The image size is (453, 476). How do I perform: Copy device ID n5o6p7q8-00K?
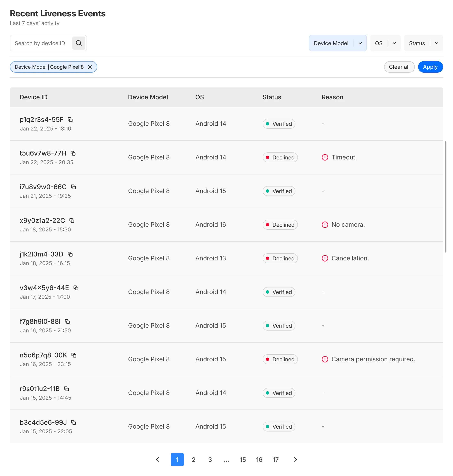pos(74,355)
